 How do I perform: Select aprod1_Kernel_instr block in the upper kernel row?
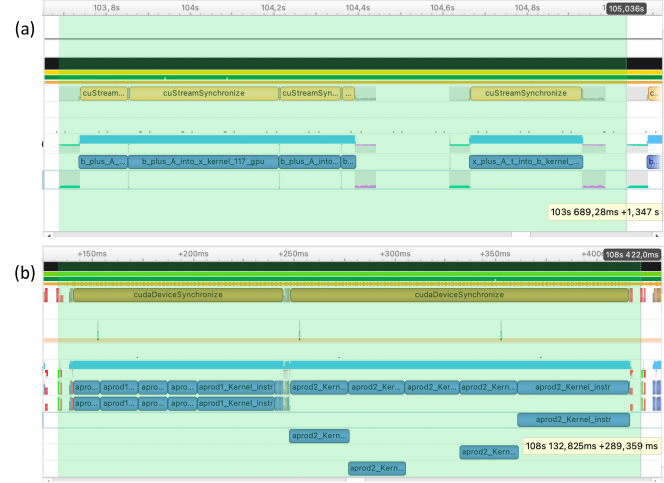coord(236,387)
